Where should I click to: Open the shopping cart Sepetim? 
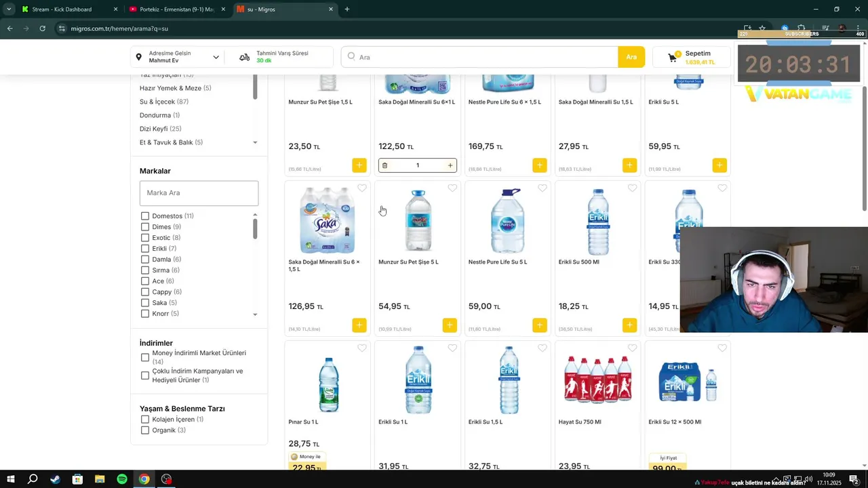[691, 58]
